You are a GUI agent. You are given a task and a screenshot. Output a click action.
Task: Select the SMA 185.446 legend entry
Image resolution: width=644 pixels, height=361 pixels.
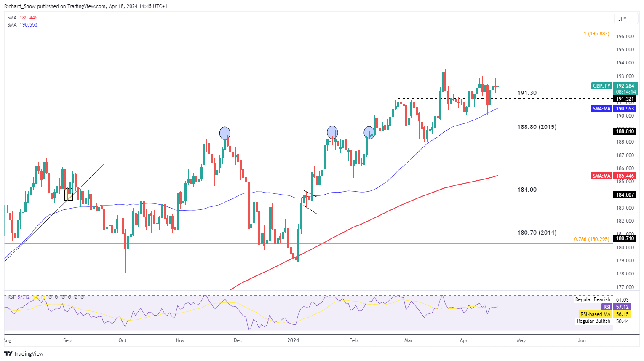pyautogui.click(x=23, y=18)
